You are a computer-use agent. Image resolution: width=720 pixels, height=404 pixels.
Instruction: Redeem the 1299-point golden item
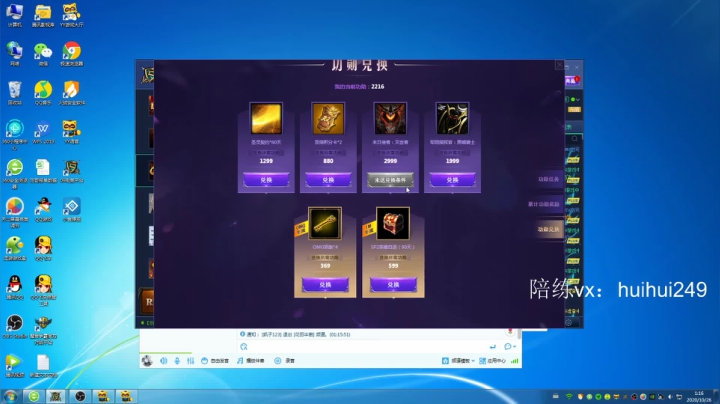266,180
